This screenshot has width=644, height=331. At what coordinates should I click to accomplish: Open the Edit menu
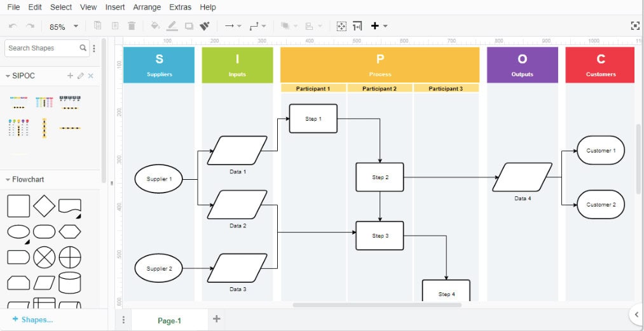point(35,7)
